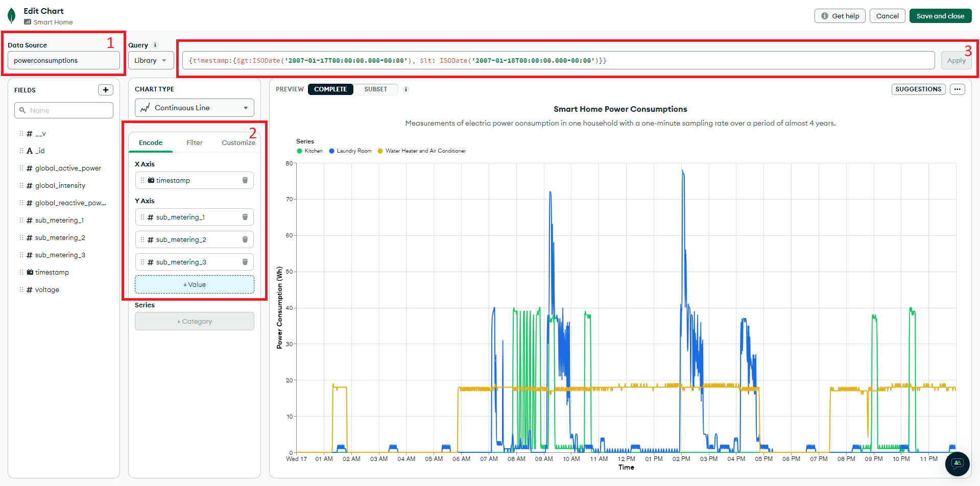Remove sub_metering_2 using its trash icon
This screenshot has width=980, height=486.
point(245,239)
